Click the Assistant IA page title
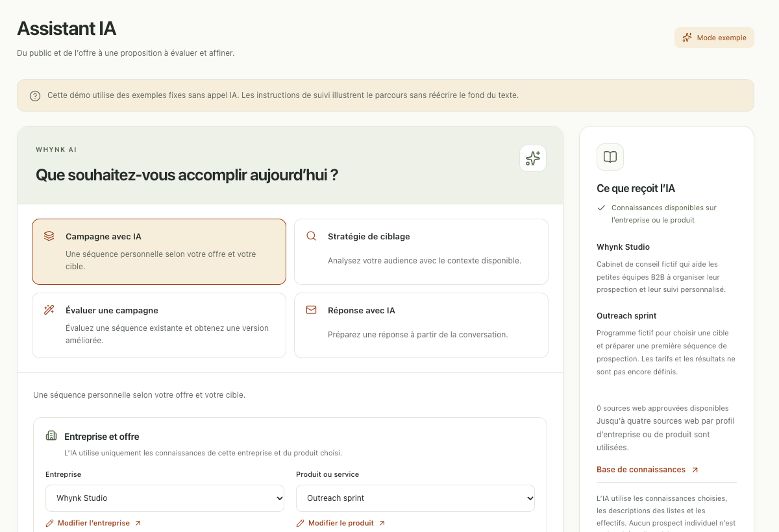The width and height of the screenshot is (779, 532). (x=67, y=29)
